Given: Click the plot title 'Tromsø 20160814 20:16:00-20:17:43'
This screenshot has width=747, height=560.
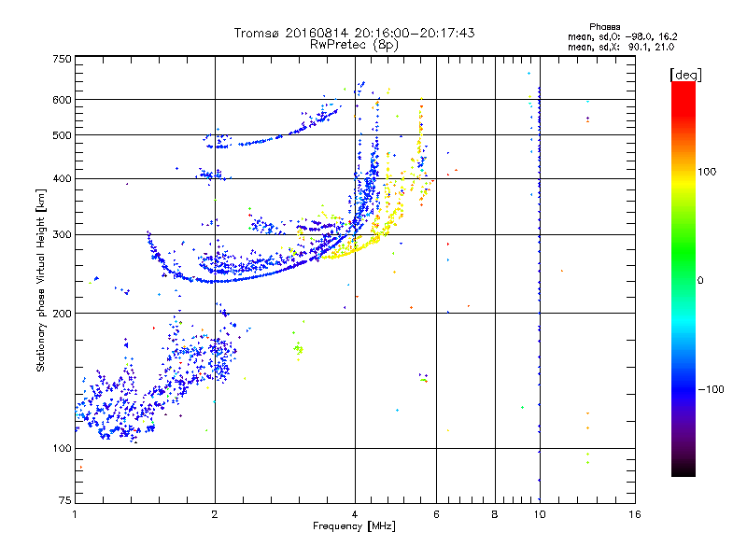Looking at the screenshot, I should (x=354, y=33).
